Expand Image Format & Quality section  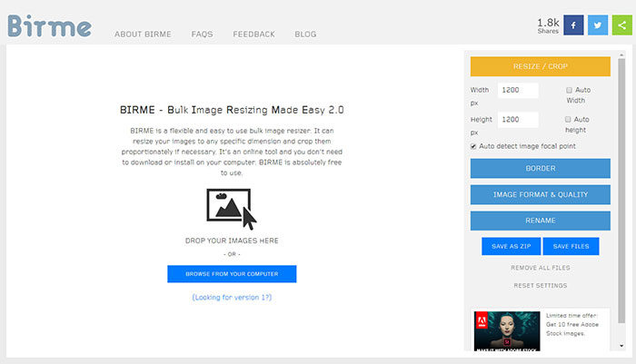pos(541,194)
